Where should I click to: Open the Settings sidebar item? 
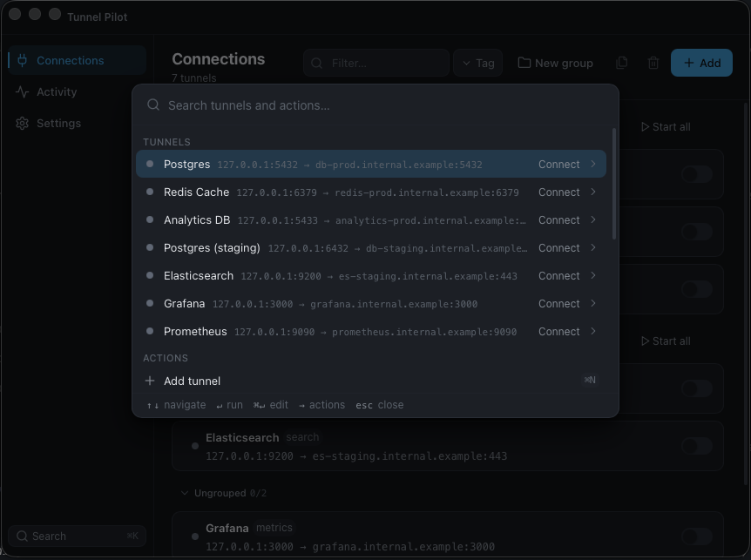(78, 124)
